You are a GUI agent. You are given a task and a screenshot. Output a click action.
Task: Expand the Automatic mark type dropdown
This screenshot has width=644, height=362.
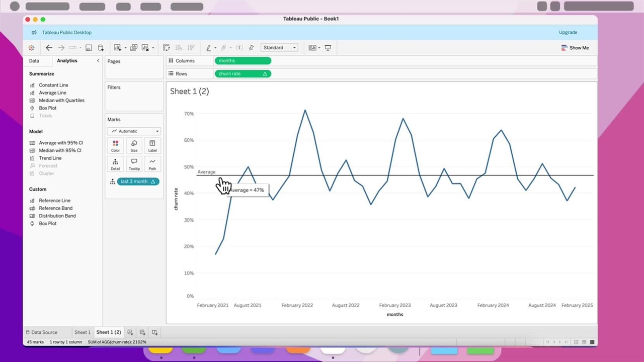[x=134, y=131]
